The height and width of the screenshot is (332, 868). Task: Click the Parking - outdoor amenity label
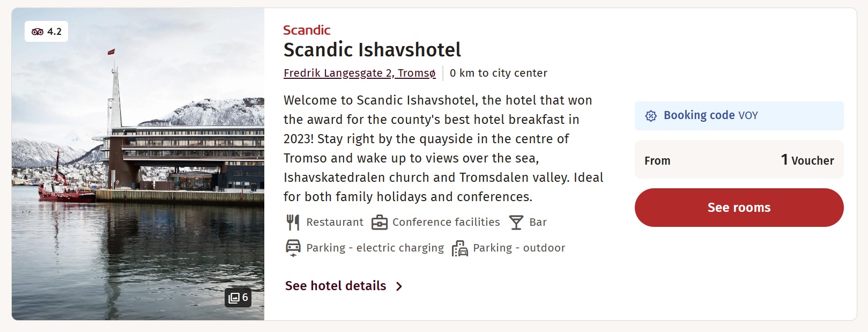click(x=519, y=248)
